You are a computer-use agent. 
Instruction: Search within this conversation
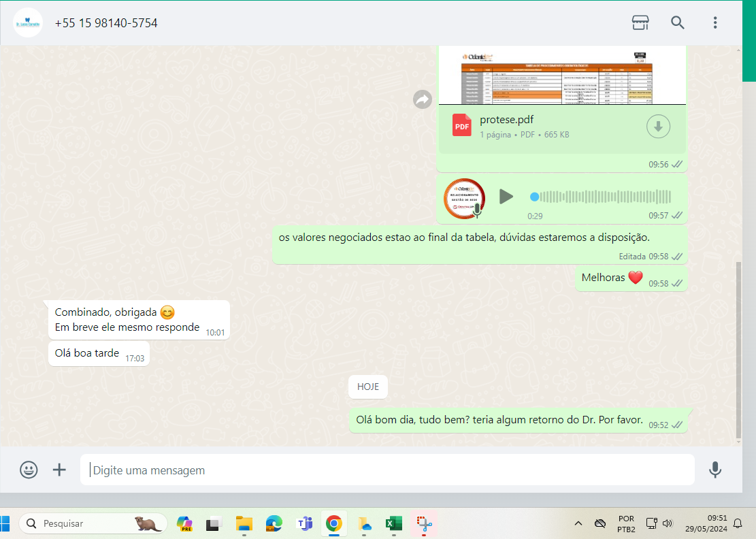click(x=677, y=22)
